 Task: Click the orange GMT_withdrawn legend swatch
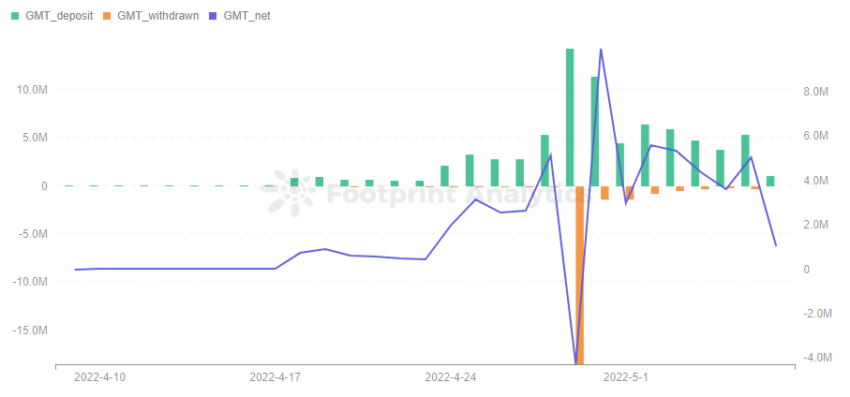pyautogui.click(x=108, y=16)
